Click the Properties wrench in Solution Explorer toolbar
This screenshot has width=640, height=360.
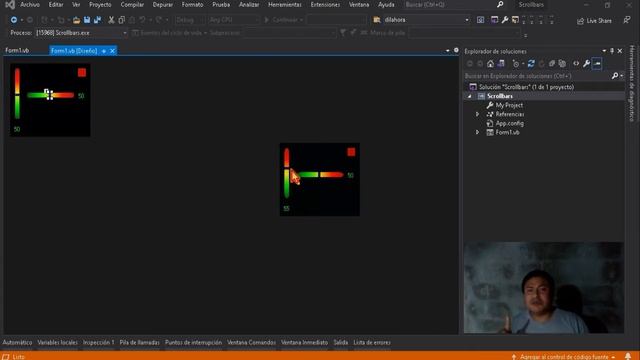587,64
